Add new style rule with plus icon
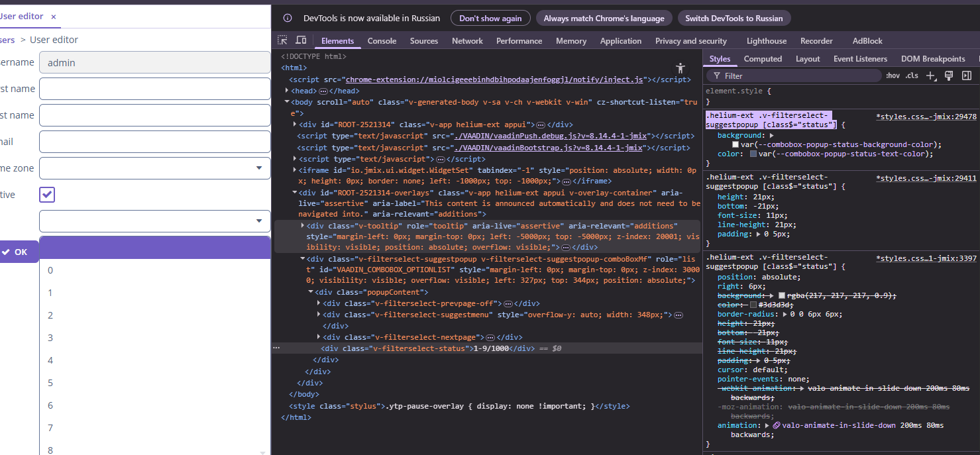980x455 pixels. point(931,76)
